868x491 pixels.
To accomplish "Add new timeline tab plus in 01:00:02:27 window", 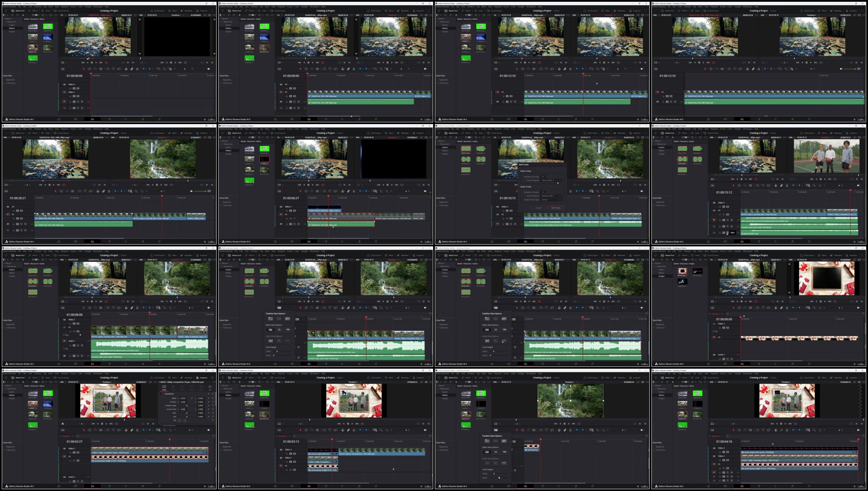I will [x=78, y=436].
